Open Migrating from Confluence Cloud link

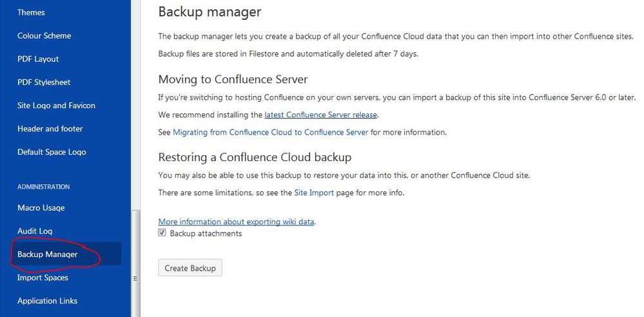[x=271, y=132]
